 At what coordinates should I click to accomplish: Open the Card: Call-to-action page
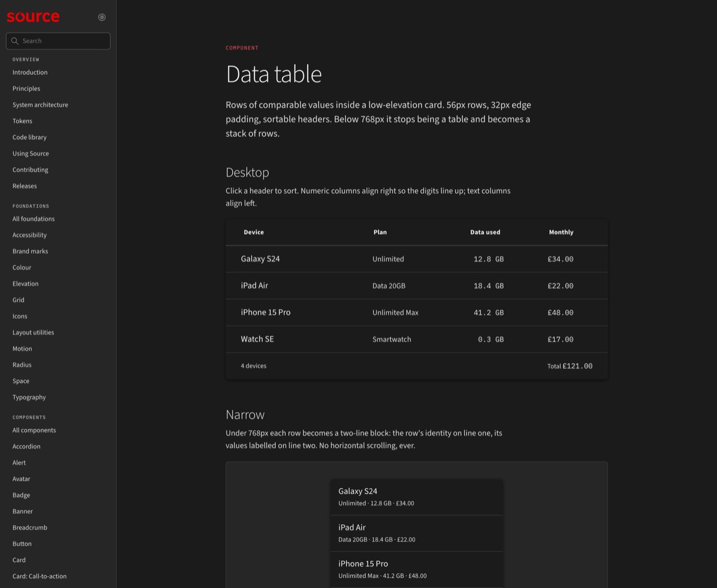coord(39,576)
